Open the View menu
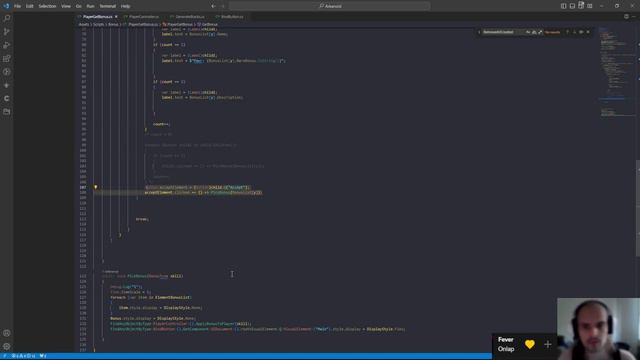 click(66, 6)
